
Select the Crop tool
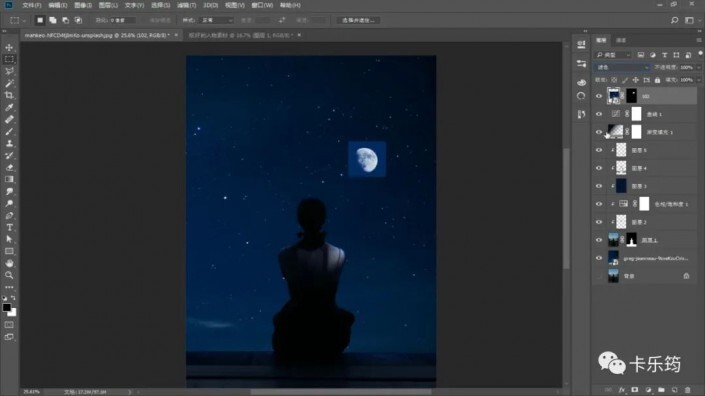9,95
